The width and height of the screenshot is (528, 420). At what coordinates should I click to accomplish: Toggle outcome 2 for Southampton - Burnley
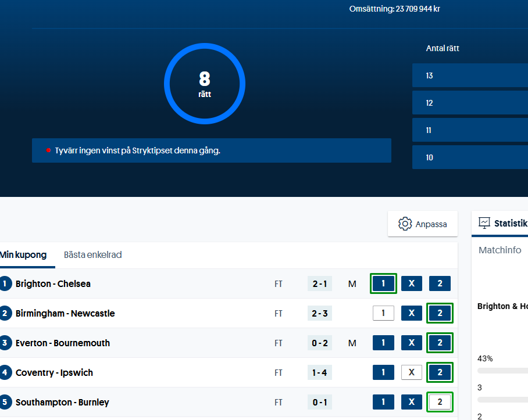(440, 402)
